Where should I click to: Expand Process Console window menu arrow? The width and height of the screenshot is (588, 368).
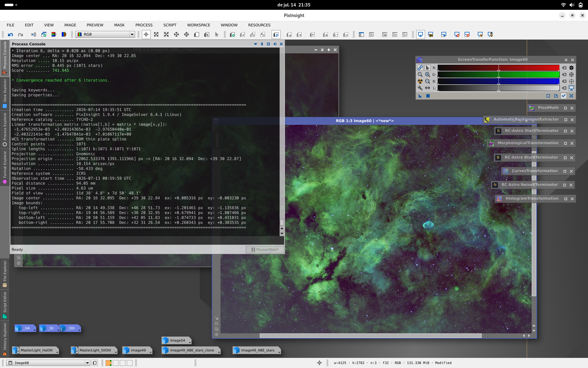click(x=255, y=44)
